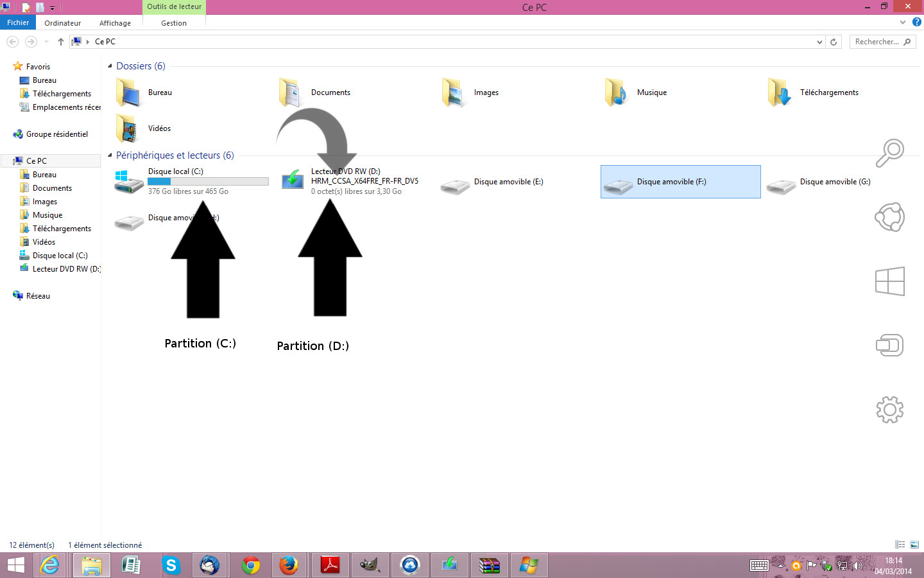Open the Gestion ribbon tab
This screenshot has width=924, height=578.
point(174,23)
